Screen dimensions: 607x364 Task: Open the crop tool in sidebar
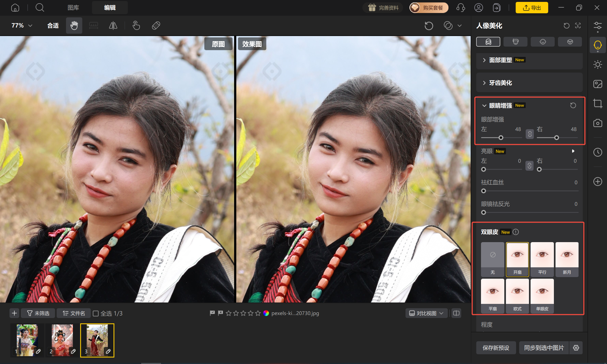pos(598,103)
